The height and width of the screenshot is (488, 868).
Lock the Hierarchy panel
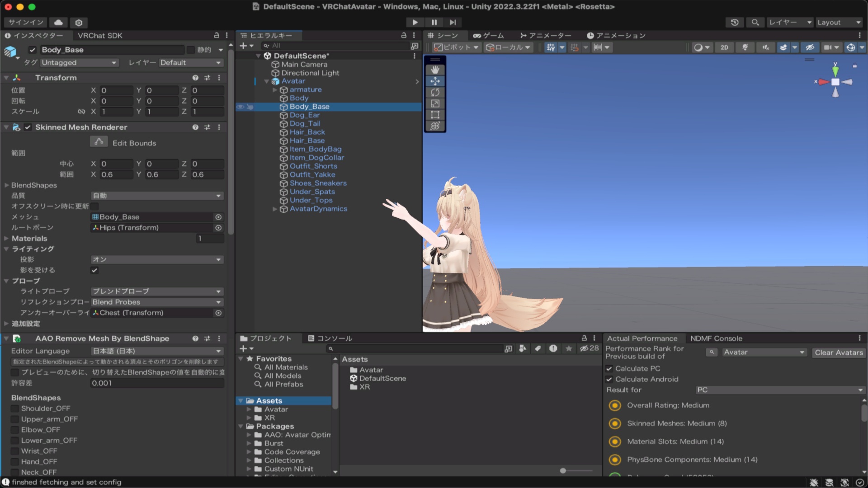tap(404, 35)
